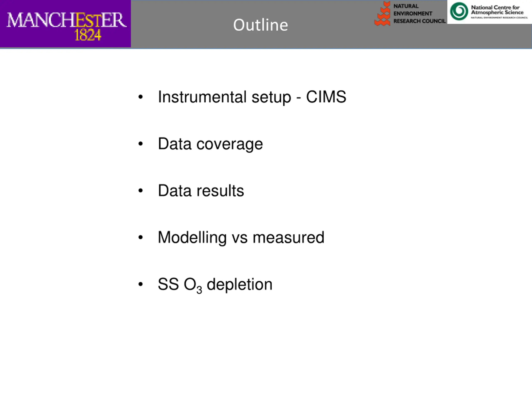Click the bullet dot before Instrumental setup
Viewport: 532px width, 399px height.
pyautogui.click(x=140, y=97)
